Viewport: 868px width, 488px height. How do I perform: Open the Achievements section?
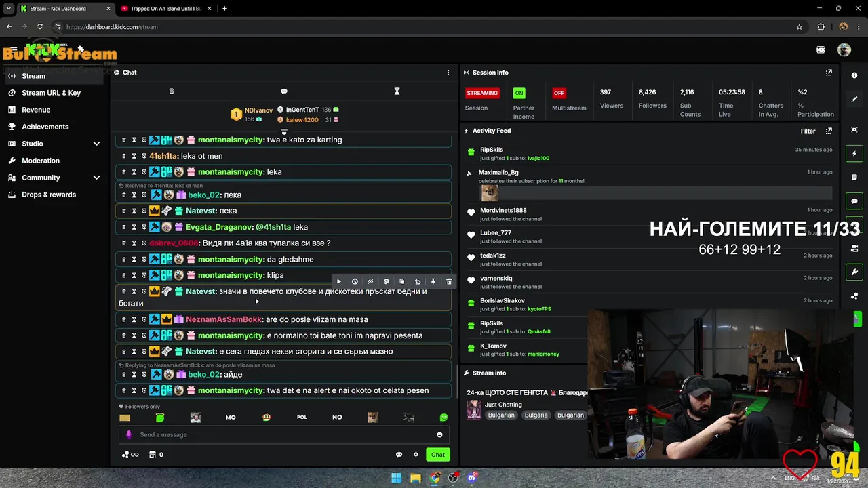click(x=45, y=127)
